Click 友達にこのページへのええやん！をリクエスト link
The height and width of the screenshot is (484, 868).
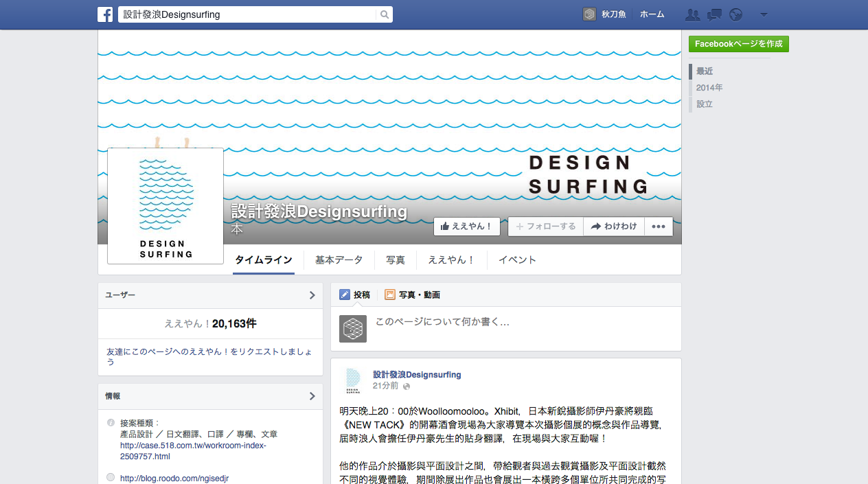tap(209, 356)
